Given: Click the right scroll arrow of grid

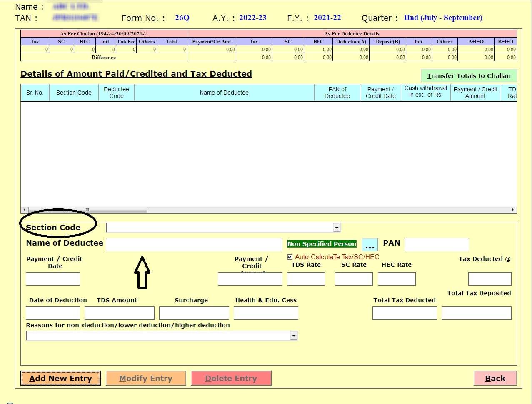Looking at the screenshot, I should pyautogui.click(x=512, y=210).
